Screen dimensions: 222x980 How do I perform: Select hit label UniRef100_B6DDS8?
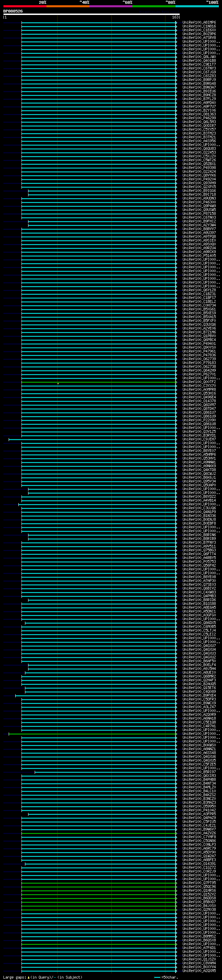click(199, 898)
